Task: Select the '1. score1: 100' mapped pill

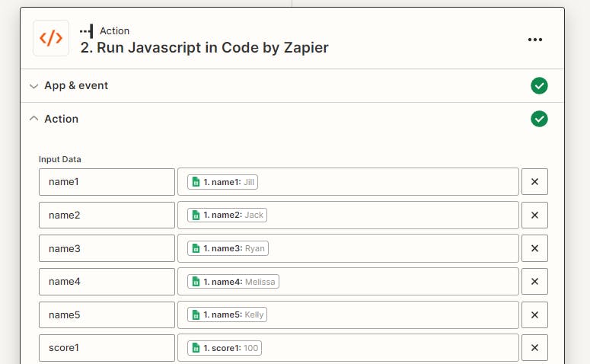Action: coord(225,348)
